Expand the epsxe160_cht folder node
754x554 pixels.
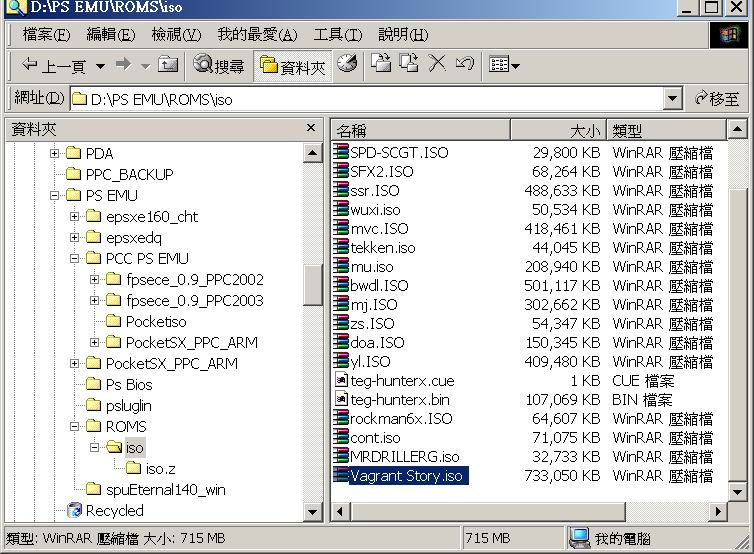pos(75,216)
